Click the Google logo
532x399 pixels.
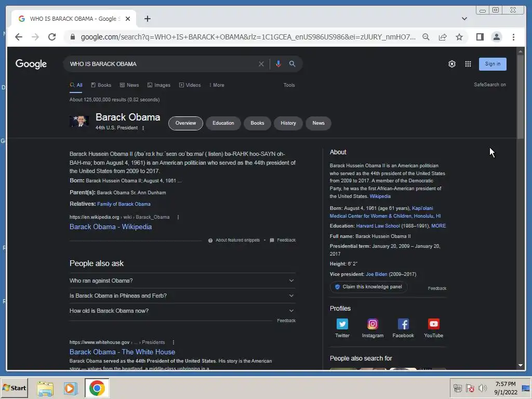[x=31, y=64]
